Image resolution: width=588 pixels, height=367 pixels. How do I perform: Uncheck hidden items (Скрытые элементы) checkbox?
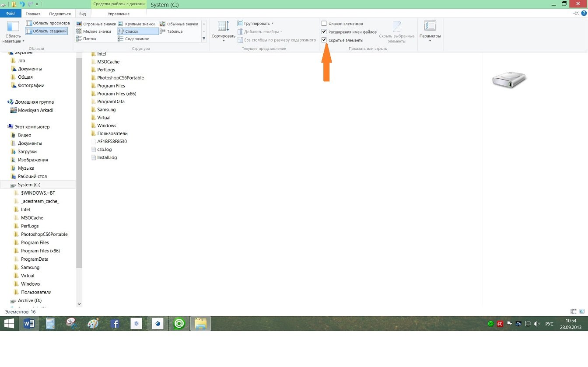click(x=324, y=40)
